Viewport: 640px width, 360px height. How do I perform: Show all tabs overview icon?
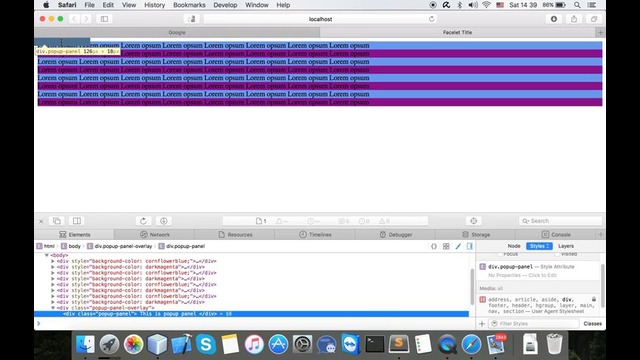tap(594, 19)
